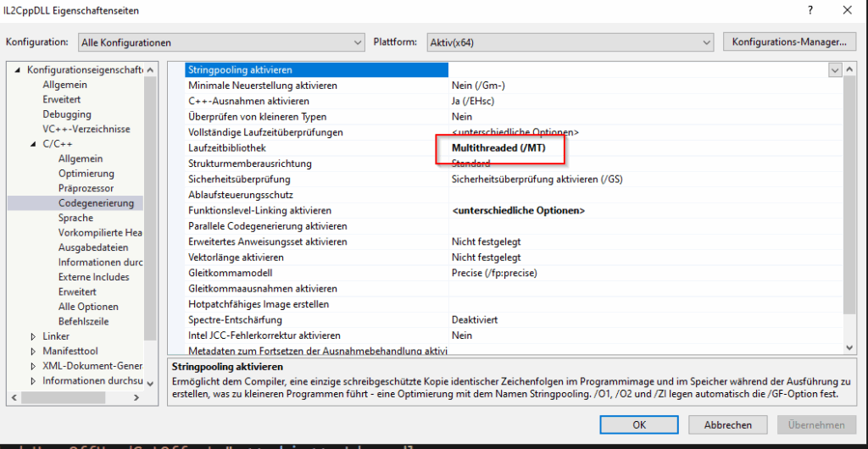Select Debugging in the tree
868x449 pixels.
[67, 114]
